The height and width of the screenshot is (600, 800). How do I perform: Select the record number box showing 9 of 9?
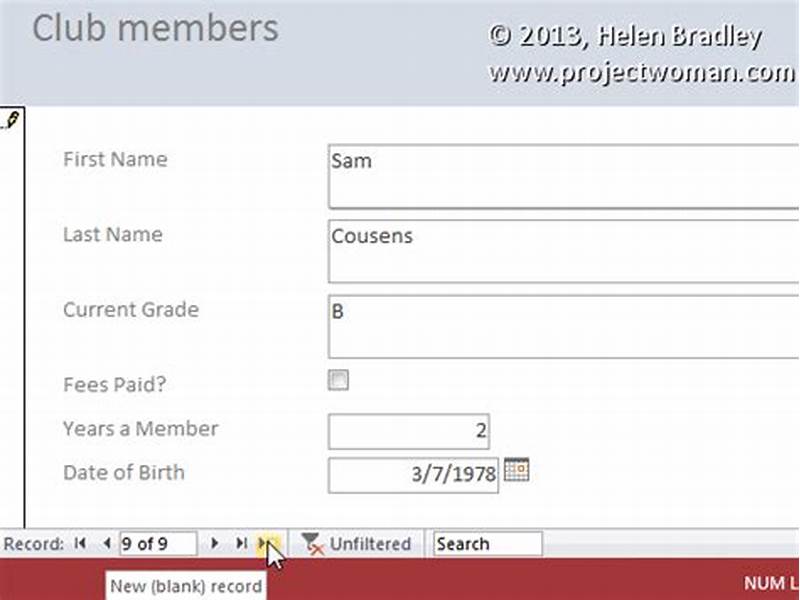coord(160,543)
